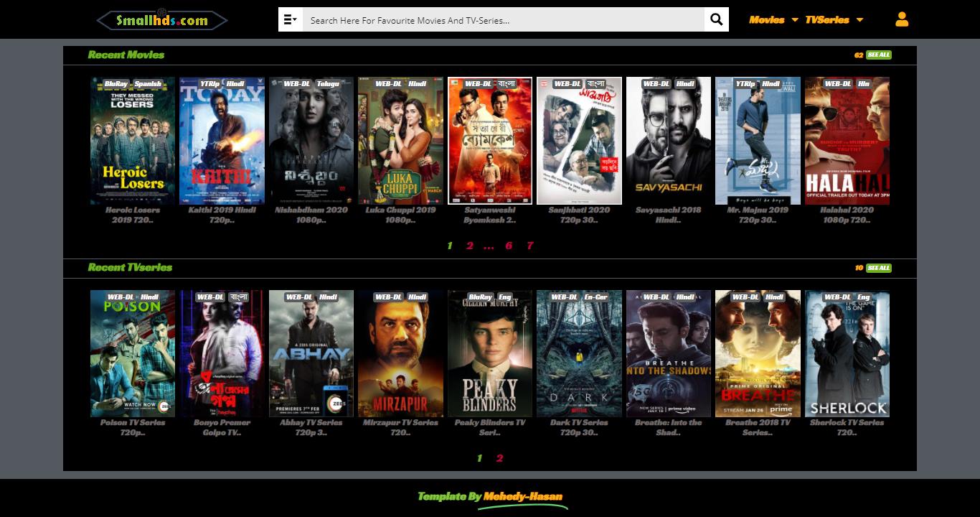
Task: Click the 'Dark TV Series 720p 30..' title
Action: 579,427
